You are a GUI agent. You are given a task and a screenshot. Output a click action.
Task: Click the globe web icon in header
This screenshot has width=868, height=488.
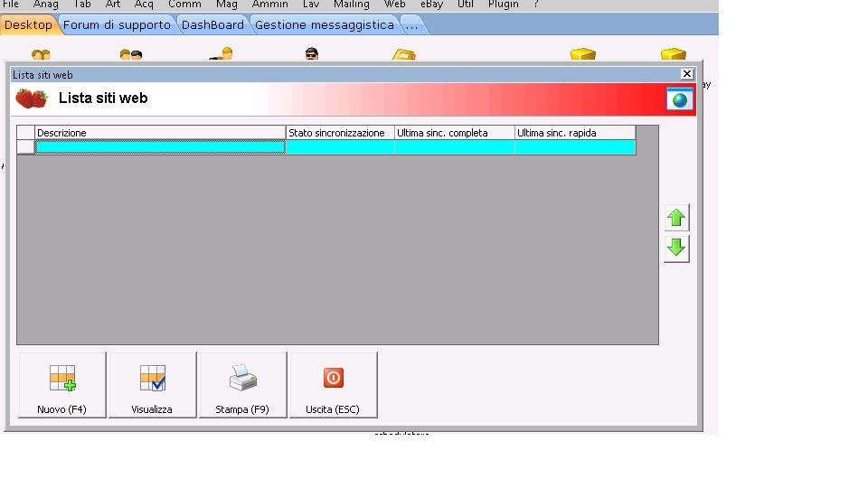pyautogui.click(x=680, y=99)
